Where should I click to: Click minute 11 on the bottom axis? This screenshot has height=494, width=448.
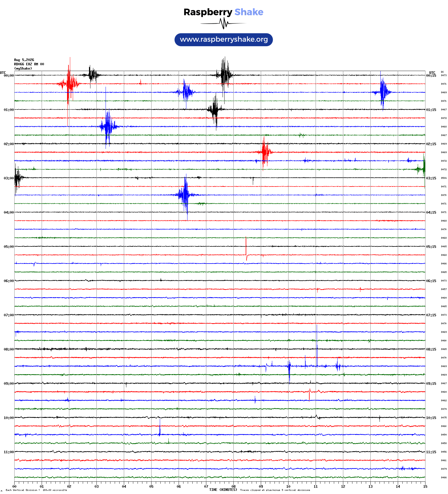click(x=316, y=487)
